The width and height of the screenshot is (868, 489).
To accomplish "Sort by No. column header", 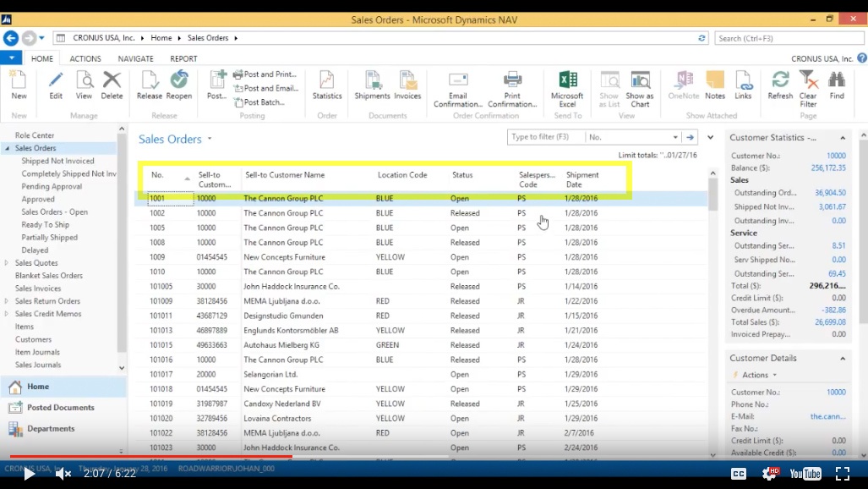I will [157, 174].
